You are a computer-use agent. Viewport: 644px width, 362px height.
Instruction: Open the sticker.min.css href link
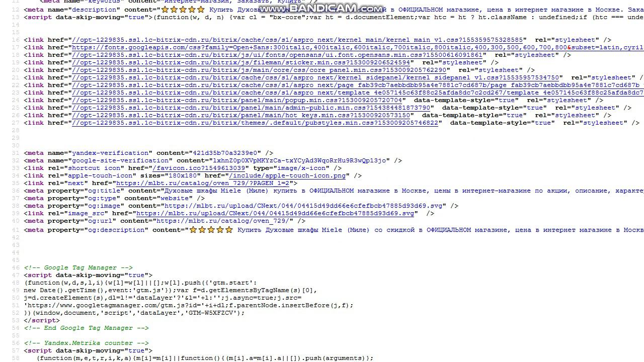pos(242,62)
